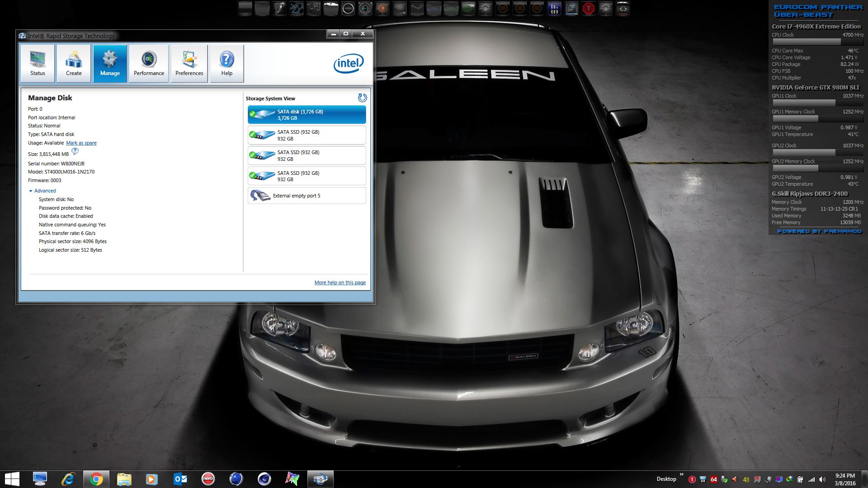This screenshot has height=488, width=868.
Task: Select the third SATA SSD entry
Action: [307, 176]
